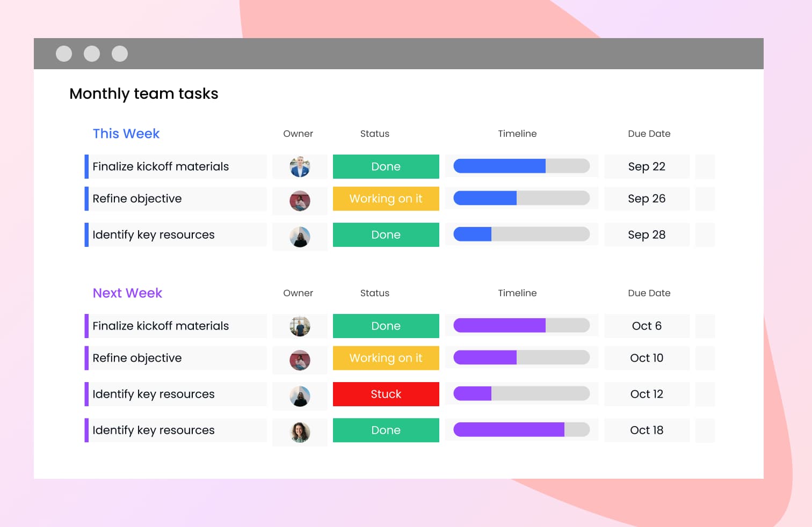Screen dimensions: 812x527
Task: Click Due Date column header under Next Week
Action: click(x=649, y=293)
